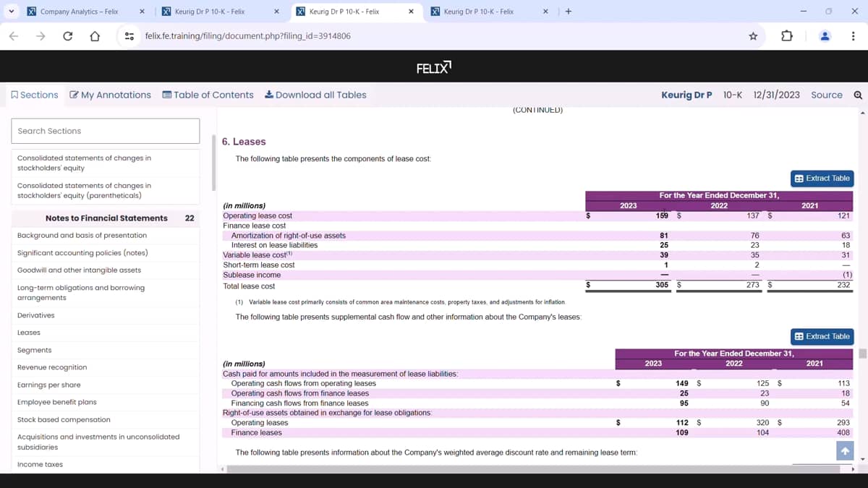Click the 6. Leases heading
This screenshot has width=868, height=488.
[x=244, y=142]
